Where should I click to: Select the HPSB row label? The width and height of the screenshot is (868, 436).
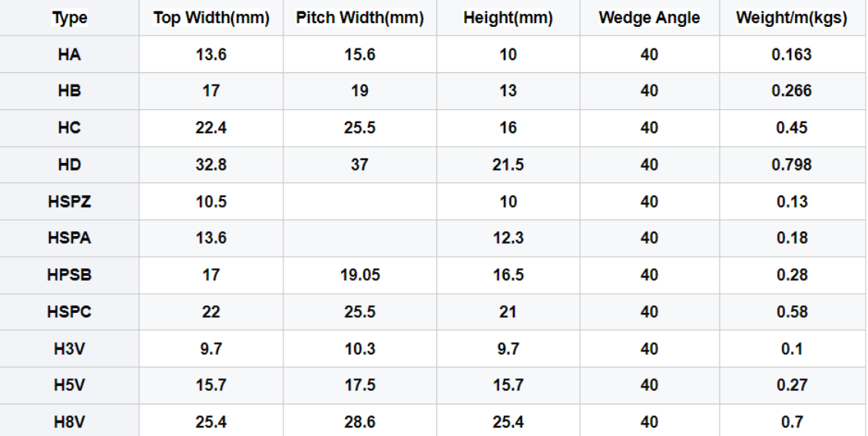pyautogui.click(x=69, y=275)
